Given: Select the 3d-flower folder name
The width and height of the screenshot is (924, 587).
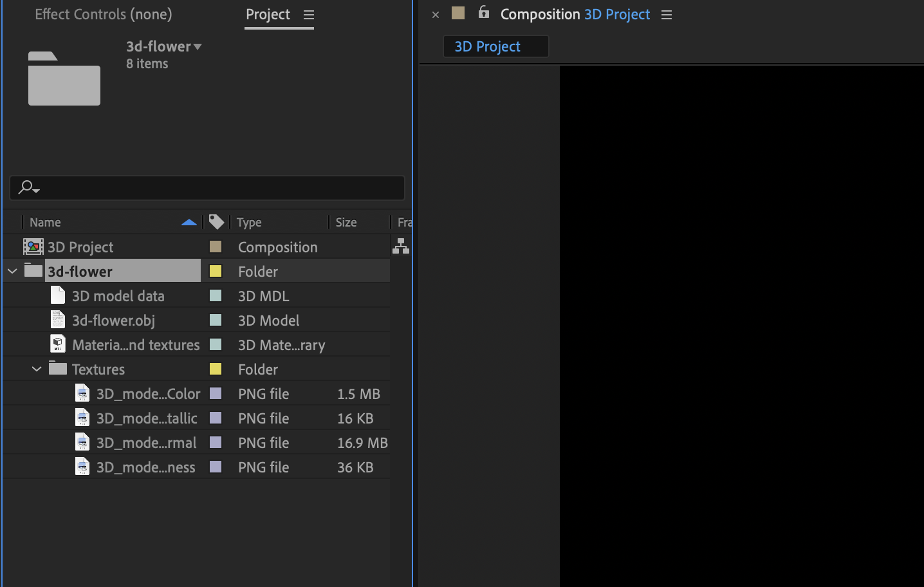Looking at the screenshot, I should coord(80,272).
